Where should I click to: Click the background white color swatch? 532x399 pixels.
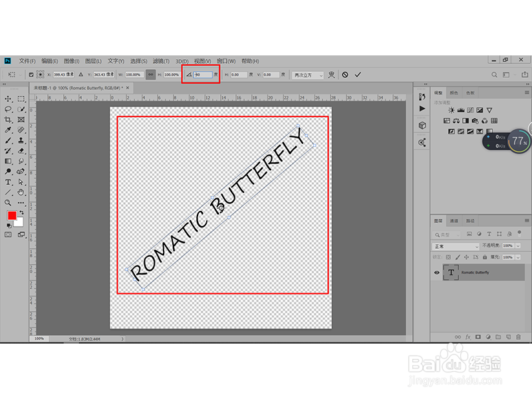[x=19, y=222]
